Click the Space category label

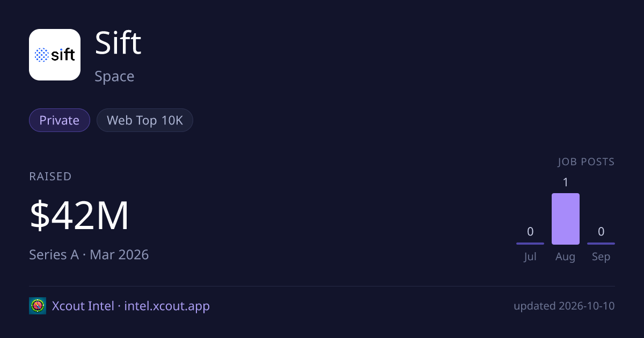[x=114, y=76]
